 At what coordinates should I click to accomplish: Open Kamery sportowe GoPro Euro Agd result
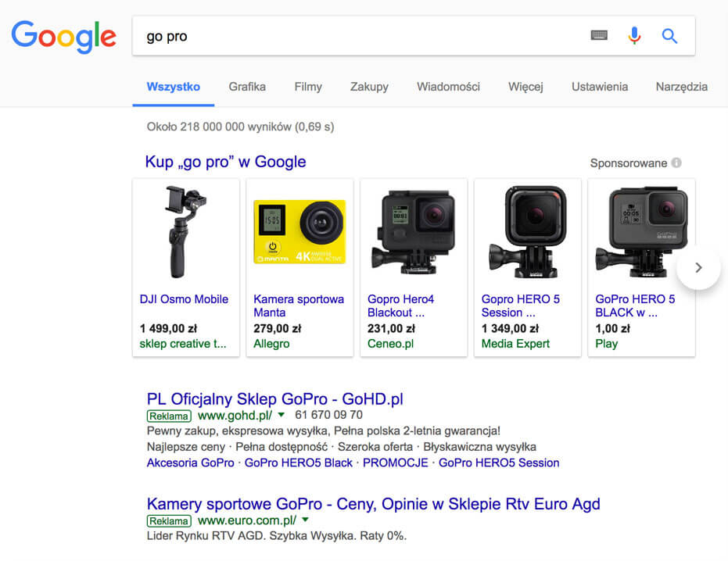(373, 504)
